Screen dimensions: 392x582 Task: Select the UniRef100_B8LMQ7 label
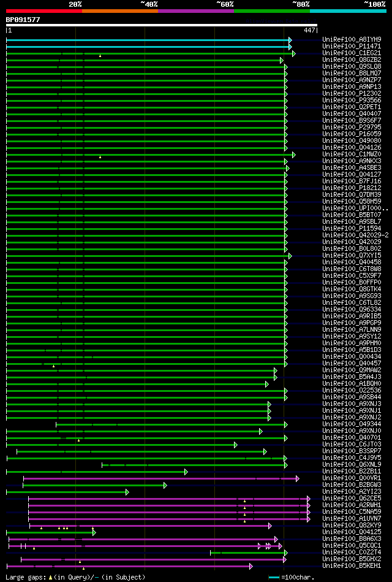352,74
